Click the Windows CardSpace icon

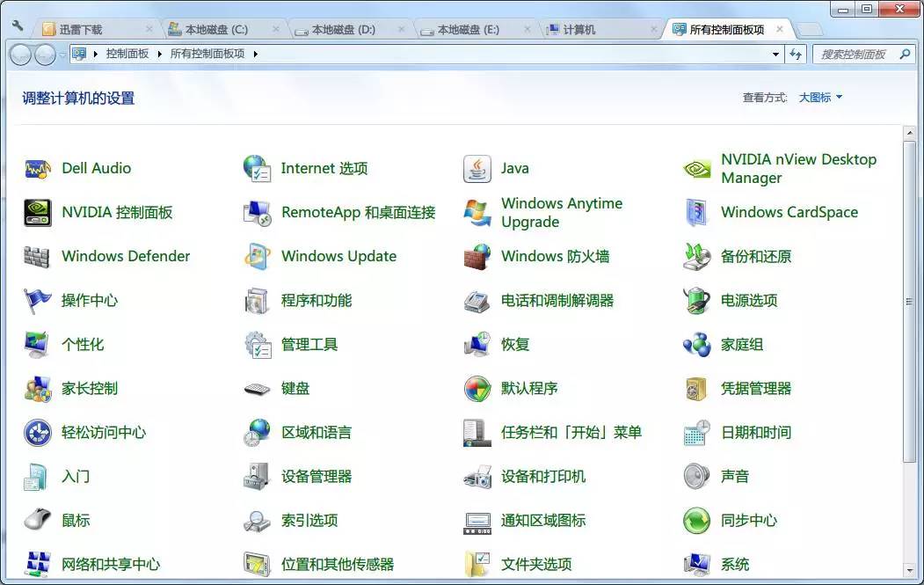(696, 212)
